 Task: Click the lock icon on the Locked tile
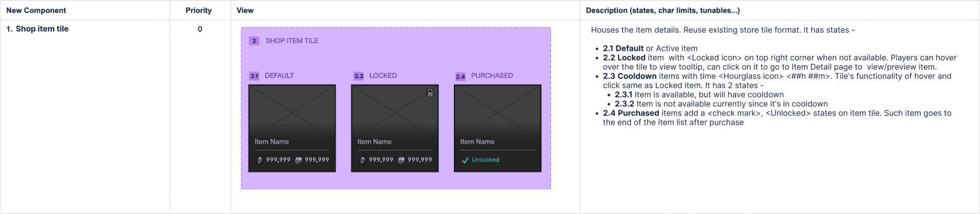[430, 93]
